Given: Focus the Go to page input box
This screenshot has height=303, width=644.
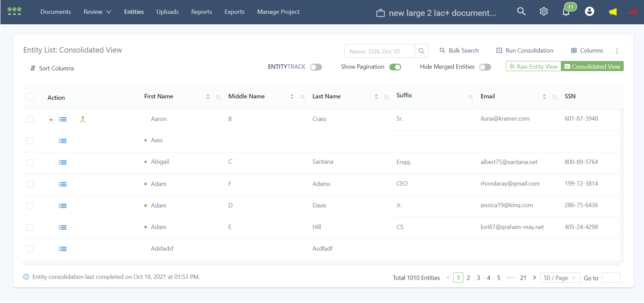Looking at the screenshot, I should tap(611, 278).
